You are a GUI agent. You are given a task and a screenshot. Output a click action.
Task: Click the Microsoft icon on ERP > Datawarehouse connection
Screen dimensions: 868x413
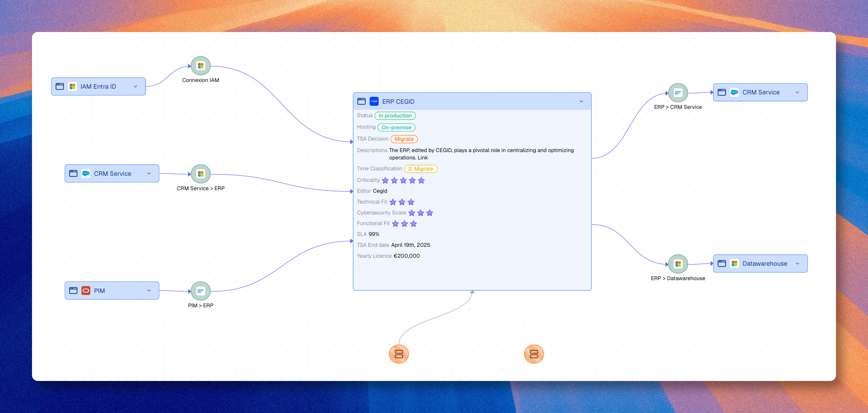point(678,264)
